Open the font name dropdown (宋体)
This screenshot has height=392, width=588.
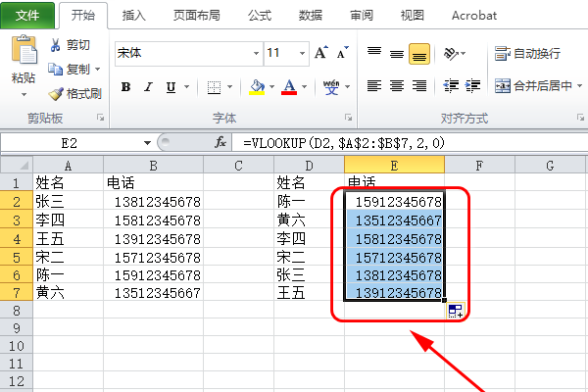[253, 53]
